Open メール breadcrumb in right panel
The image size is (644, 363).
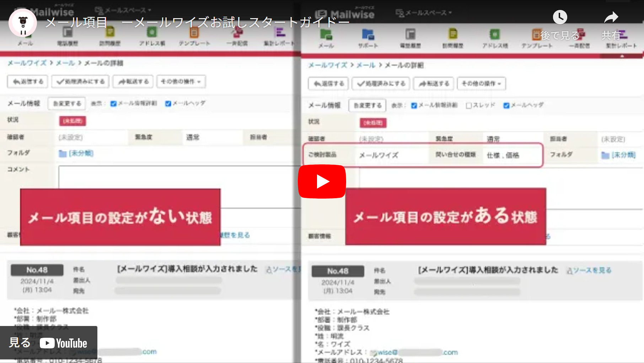[366, 65]
